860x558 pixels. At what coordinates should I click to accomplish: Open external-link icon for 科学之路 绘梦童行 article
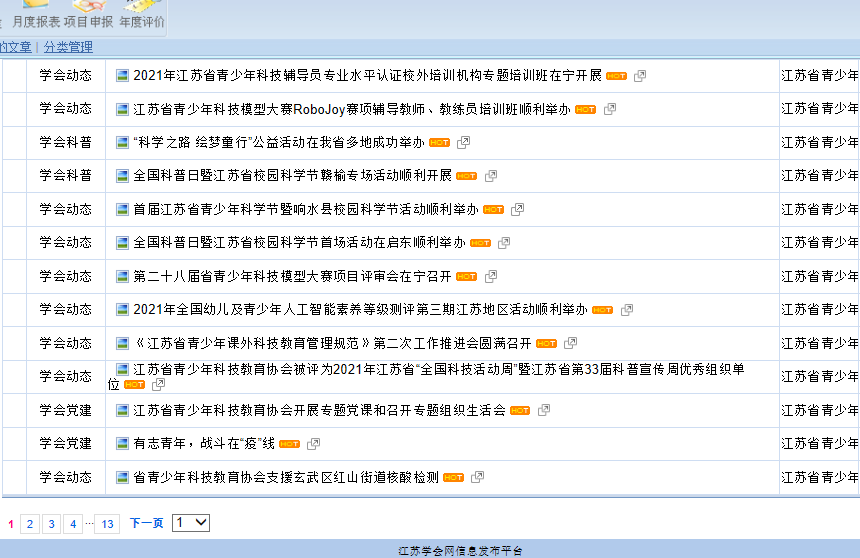click(x=463, y=143)
